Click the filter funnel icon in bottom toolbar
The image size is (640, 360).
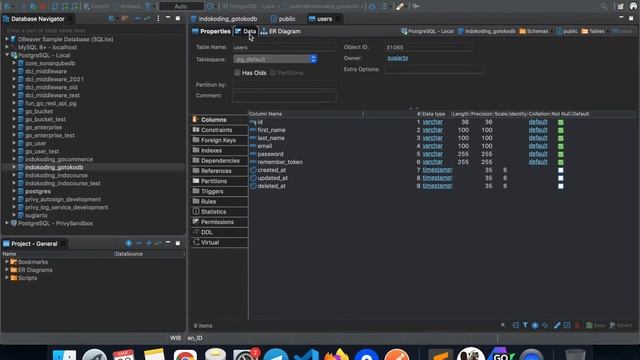point(525,325)
